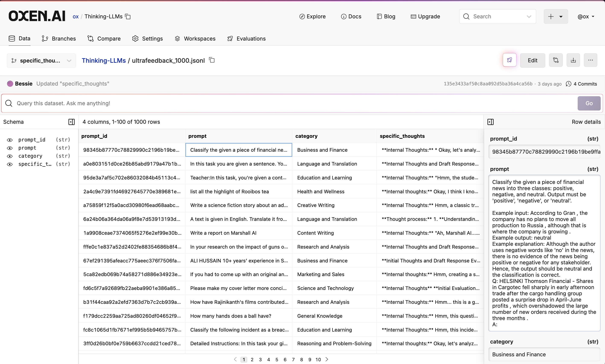Open the three-dots more options menu

click(590, 60)
